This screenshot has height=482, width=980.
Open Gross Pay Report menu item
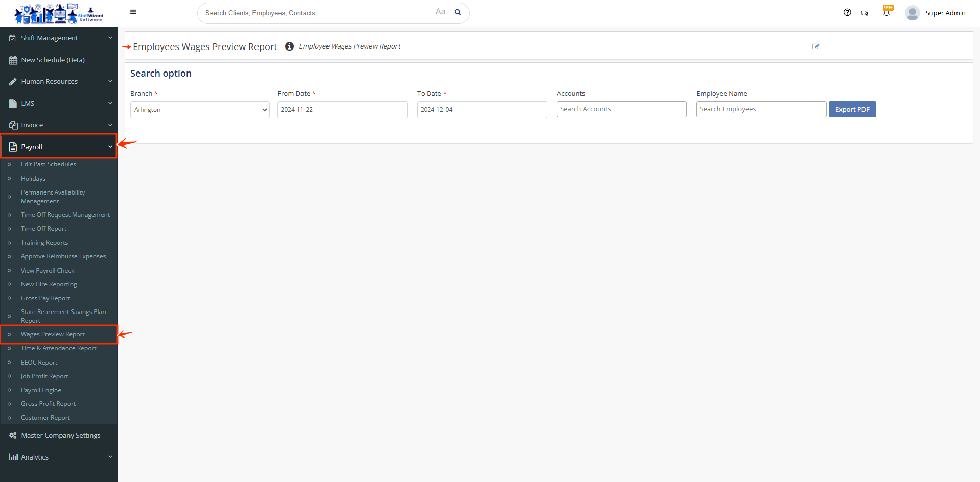45,298
